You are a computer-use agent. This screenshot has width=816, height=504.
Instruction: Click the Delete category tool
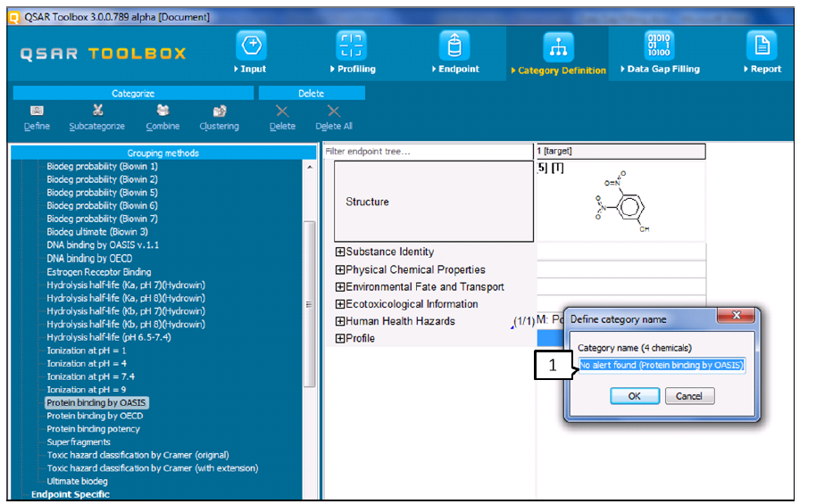282,118
